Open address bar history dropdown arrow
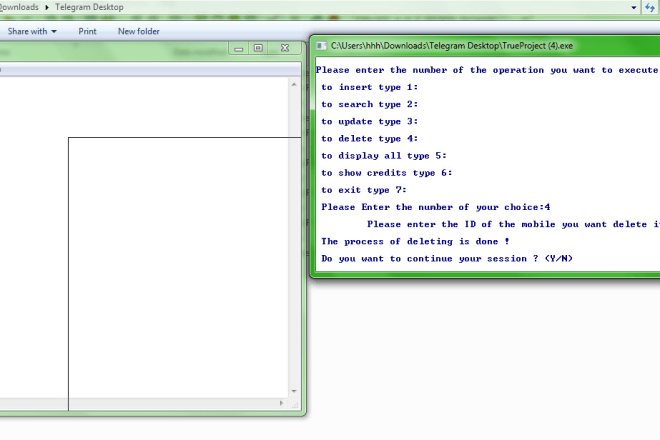 [x=633, y=7]
